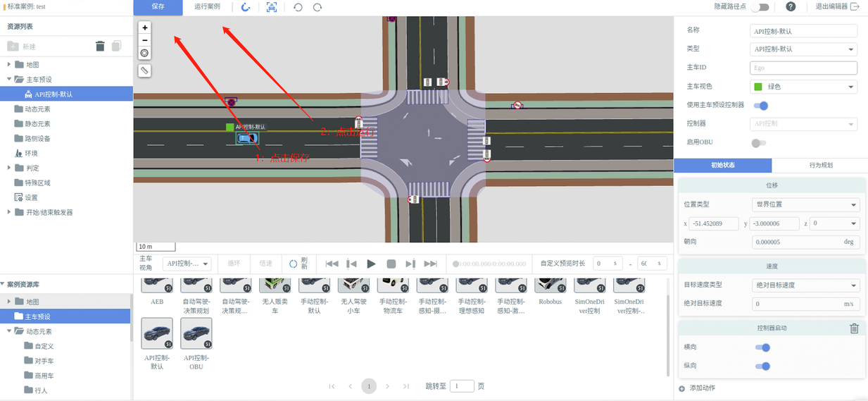The width and height of the screenshot is (868, 401).
Task: Toggle 隐藏路径点 switch
Action: click(x=760, y=7)
